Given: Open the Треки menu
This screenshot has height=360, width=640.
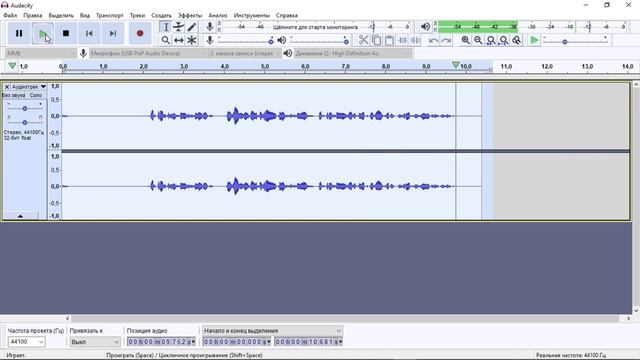Looking at the screenshot, I should tap(137, 16).
